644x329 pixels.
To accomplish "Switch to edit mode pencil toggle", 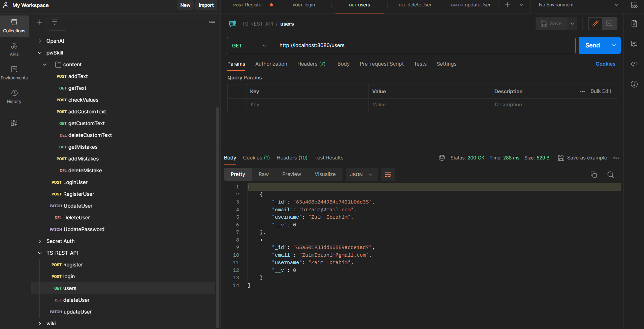I will (x=595, y=24).
